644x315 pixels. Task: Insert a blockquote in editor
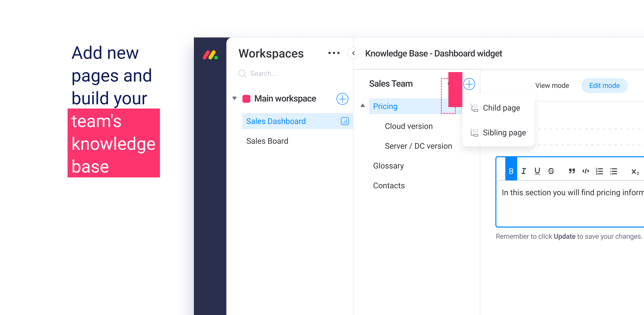point(572,171)
